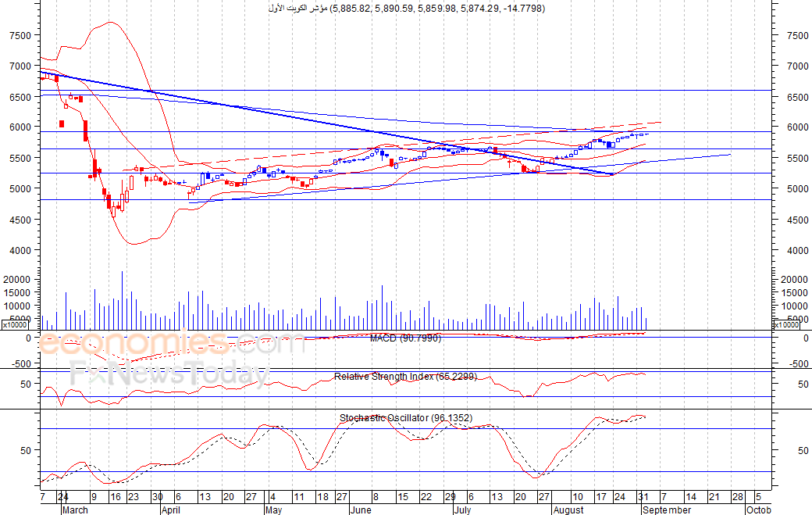Select the Relative Strength Index label
The image size is (812, 515).
tap(405, 377)
